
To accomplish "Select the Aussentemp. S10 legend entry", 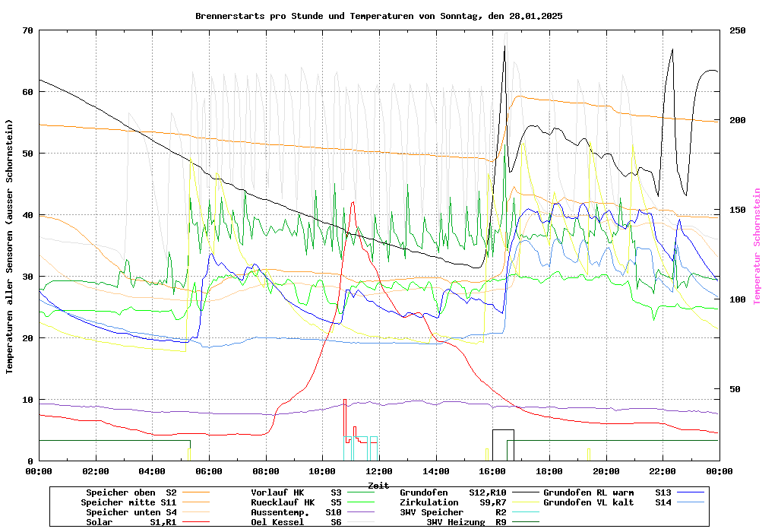I will click(296, 512).
